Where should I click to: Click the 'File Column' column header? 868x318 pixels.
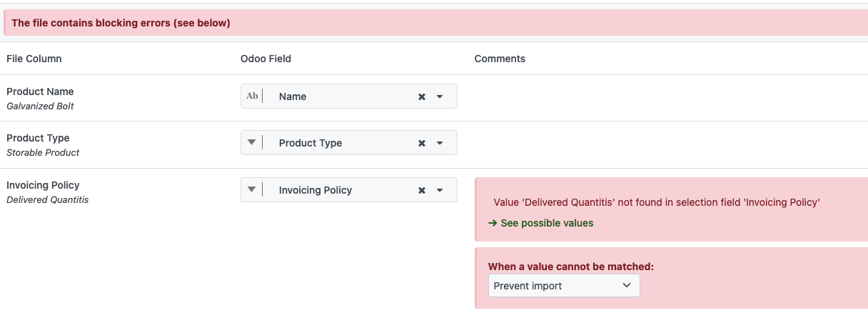[x=34, y=59]
